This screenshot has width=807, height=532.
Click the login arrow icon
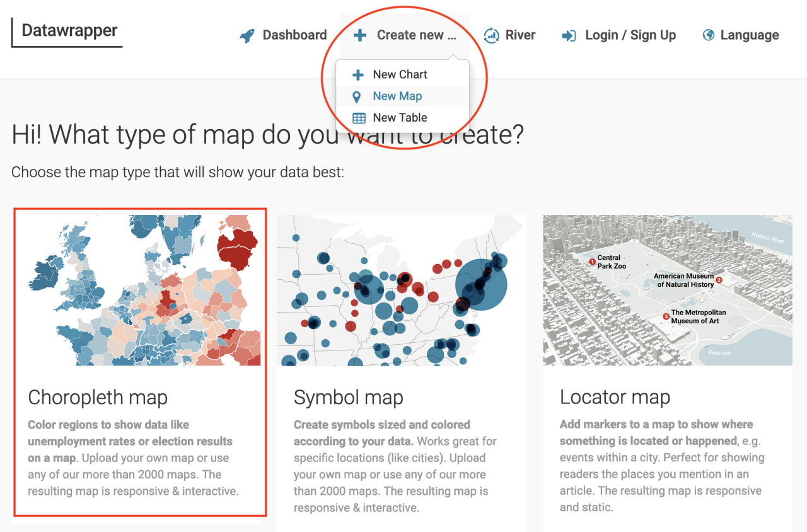(x=569, y=35)
